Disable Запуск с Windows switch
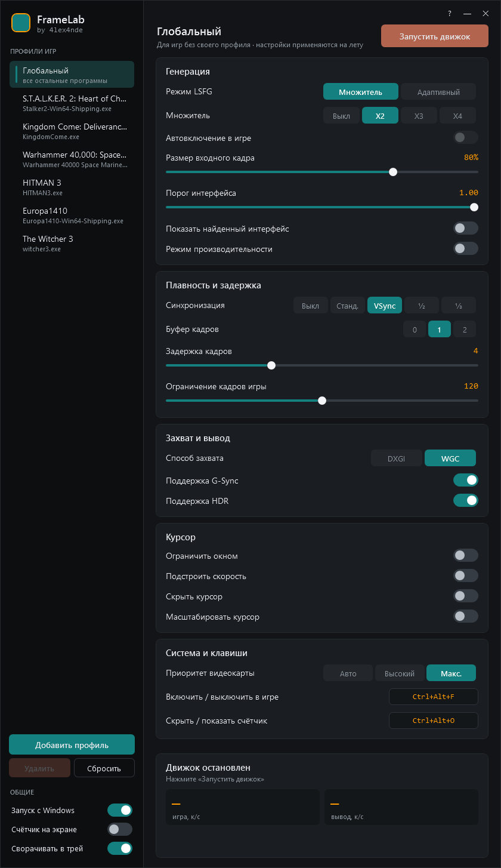 click(120, 810)
